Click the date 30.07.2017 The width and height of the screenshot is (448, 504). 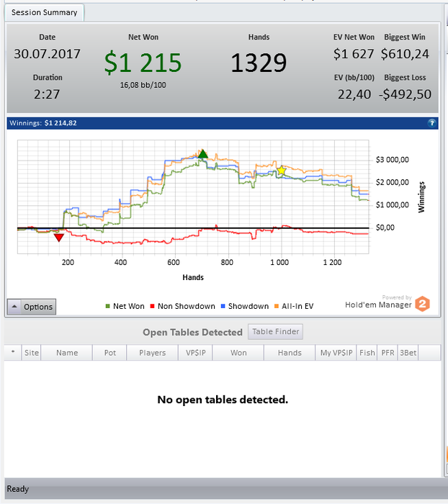coord(47,54)
